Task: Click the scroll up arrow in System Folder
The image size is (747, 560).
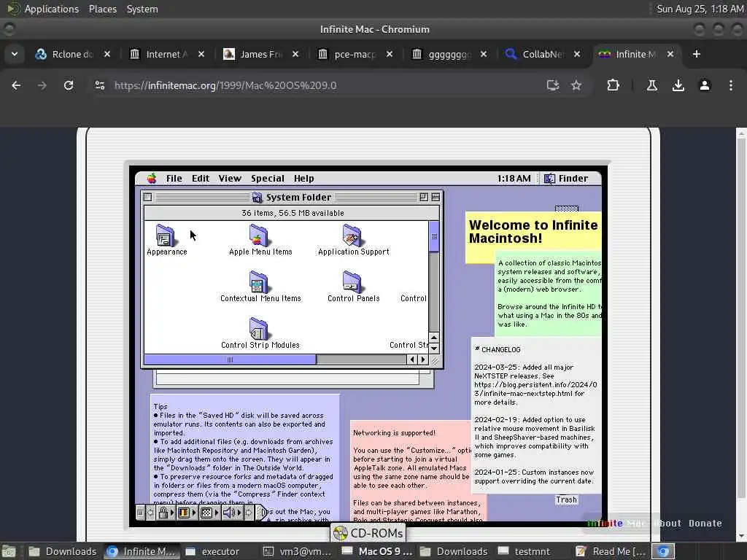Action: [x=434, y=338]
